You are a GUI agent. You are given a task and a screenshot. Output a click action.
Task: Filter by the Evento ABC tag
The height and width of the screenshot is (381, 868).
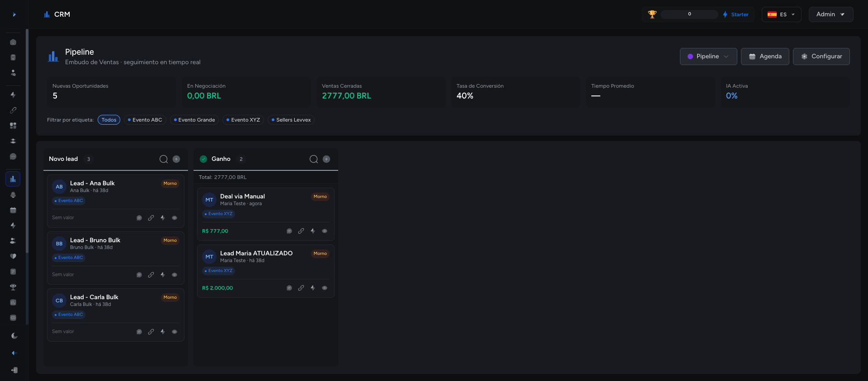pos(145,120)
